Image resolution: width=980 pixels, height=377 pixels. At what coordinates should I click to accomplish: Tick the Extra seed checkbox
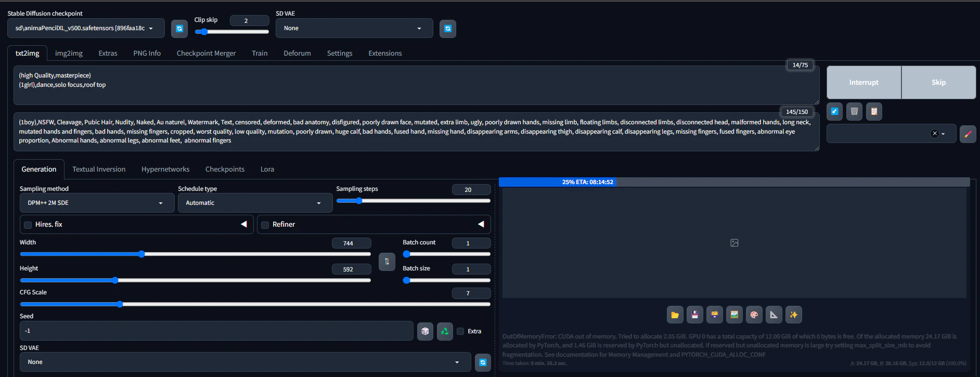(460, 331)
